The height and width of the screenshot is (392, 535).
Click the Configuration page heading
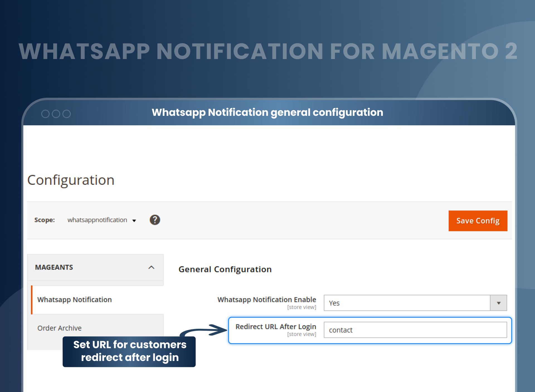[x=71, y=180]
